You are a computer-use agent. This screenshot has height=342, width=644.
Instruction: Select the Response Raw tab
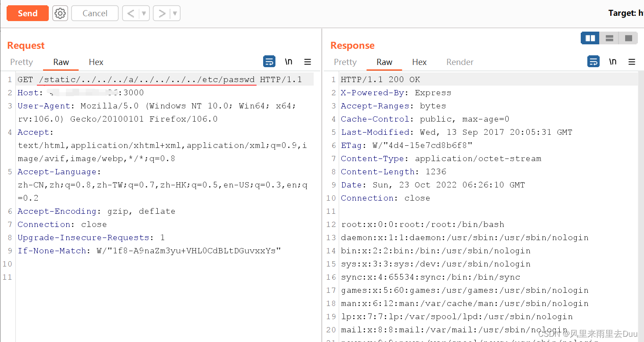[384, 62]
